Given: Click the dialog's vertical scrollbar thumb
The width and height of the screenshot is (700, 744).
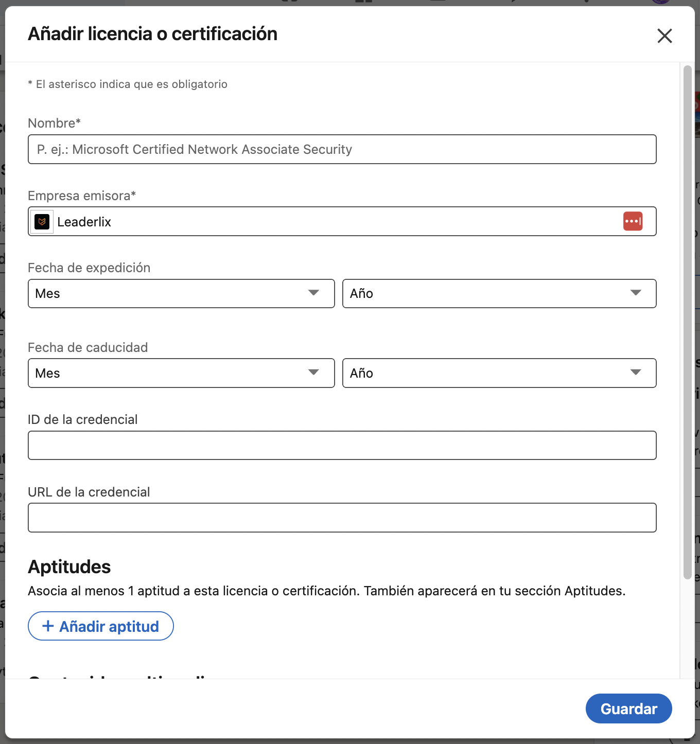Looking at the screenshot, I should coord(687,322).
